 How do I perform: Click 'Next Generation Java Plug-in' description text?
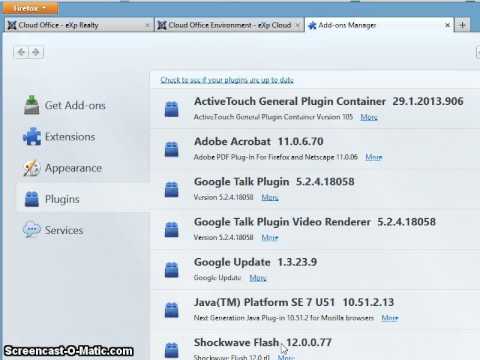(284, 318)
